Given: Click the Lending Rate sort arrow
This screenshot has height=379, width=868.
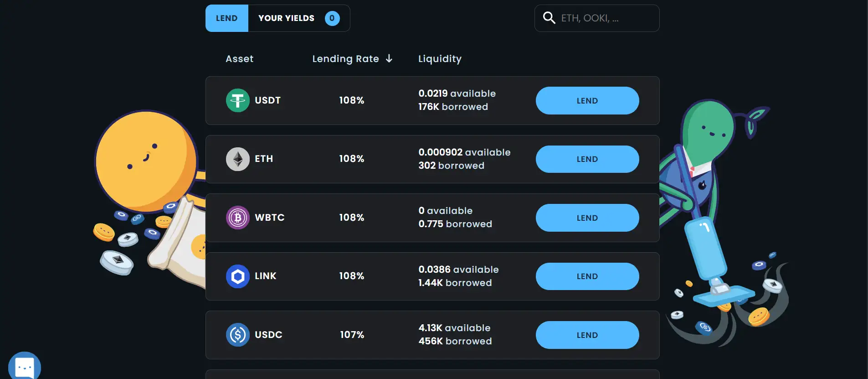Looking at the screenshot, I should tap(389, 58).
